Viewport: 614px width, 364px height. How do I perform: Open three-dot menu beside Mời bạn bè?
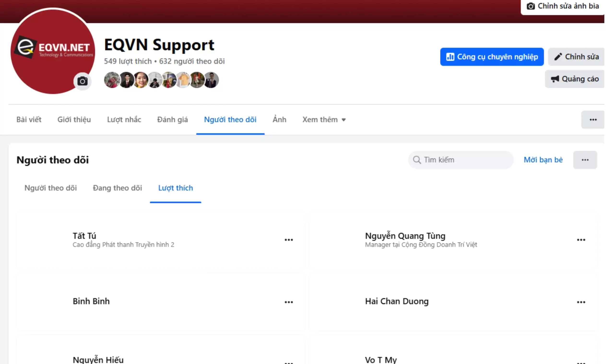click(x=585, y=160)
